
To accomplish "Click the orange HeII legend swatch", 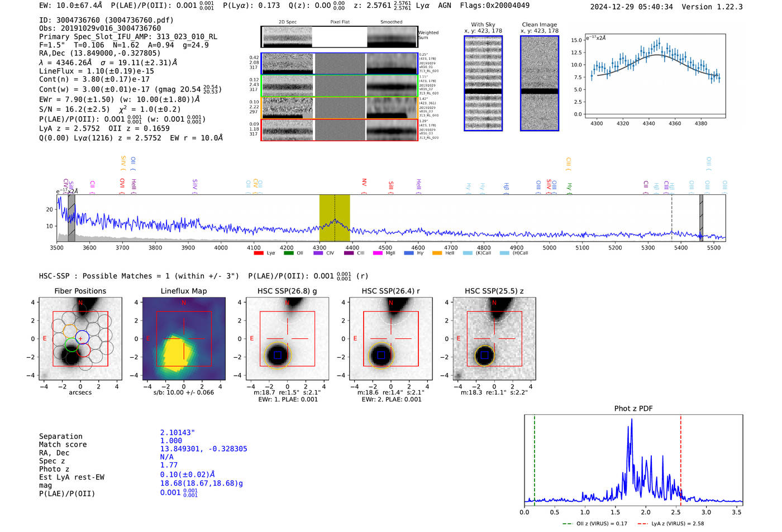I will point(437,253).
